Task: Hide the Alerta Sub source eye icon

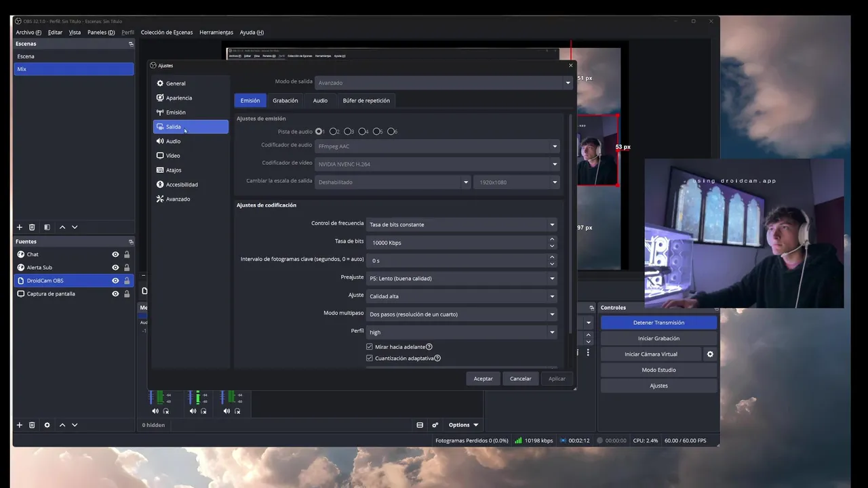Action: click(115, 268)
